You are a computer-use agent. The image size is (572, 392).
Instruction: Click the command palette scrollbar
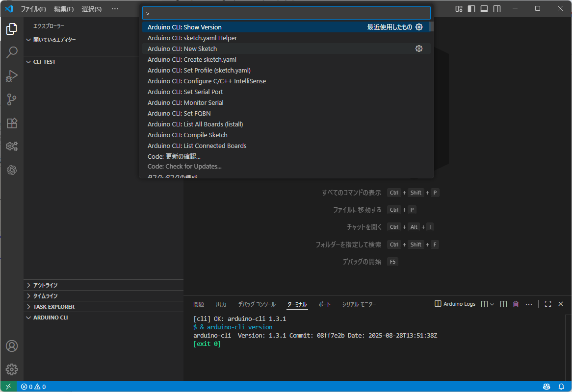(431, 27)
